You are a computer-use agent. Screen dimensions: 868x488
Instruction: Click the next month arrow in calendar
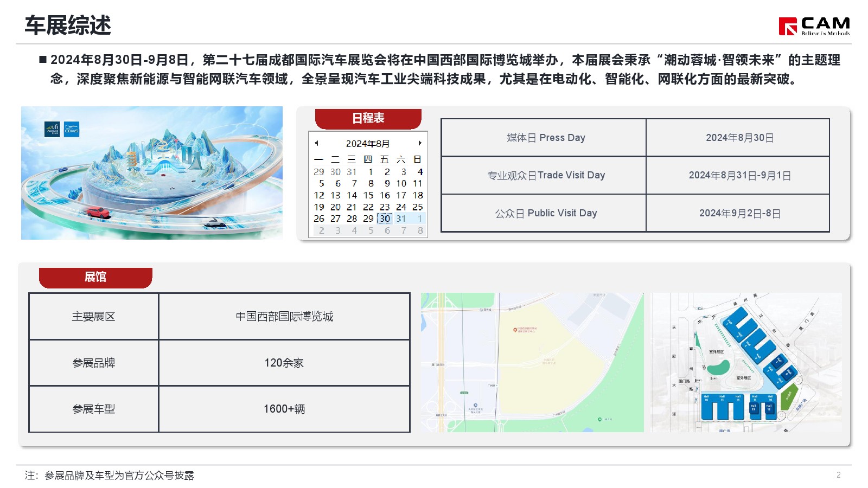[x=420, y=143]
